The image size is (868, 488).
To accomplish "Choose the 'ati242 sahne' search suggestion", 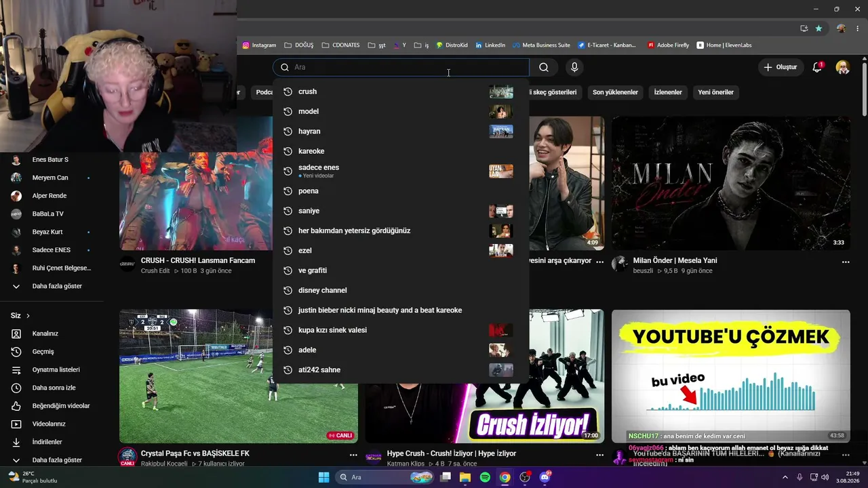I will coord(401,370).
